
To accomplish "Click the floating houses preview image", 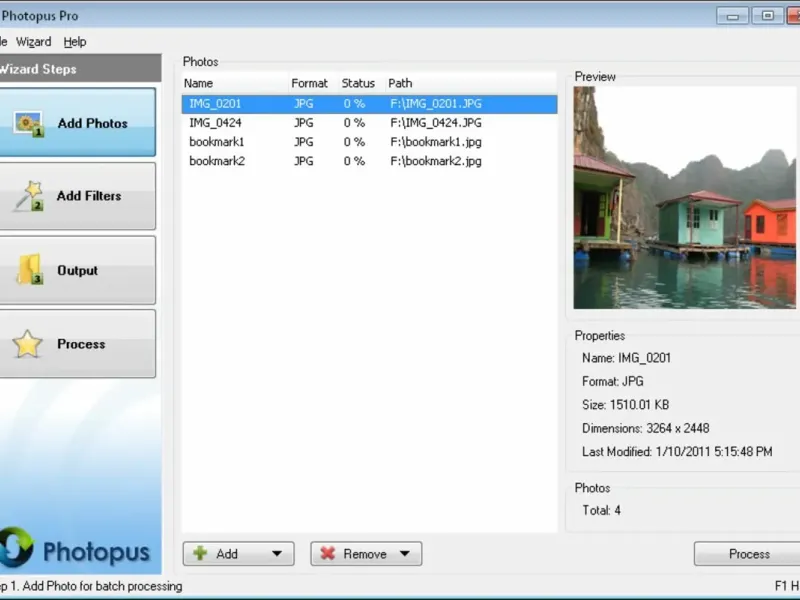I will tap(685, 197).
